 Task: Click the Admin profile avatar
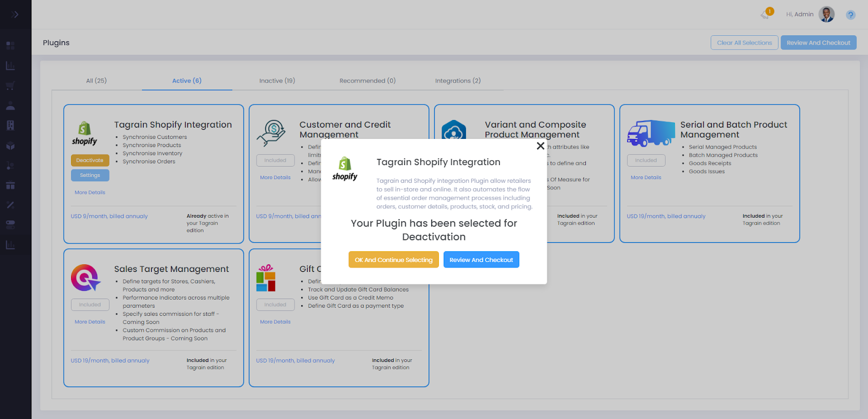pyautogui.click(x=827, y=14)
